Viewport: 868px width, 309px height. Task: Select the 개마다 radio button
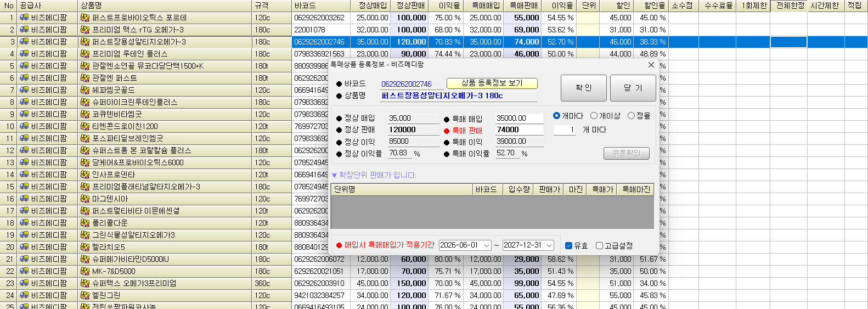point(556,116)
